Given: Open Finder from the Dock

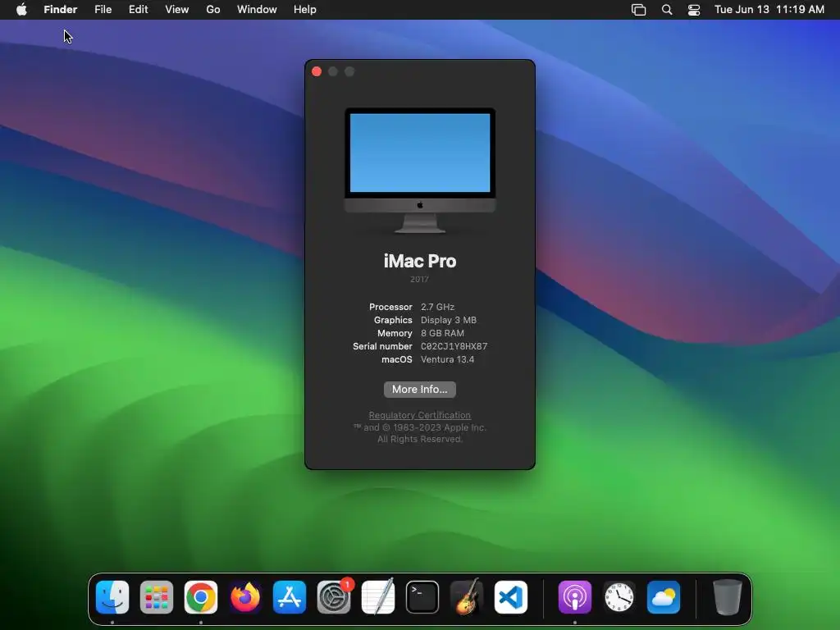Looking at the screenshot, I should (x=112, y=597).
